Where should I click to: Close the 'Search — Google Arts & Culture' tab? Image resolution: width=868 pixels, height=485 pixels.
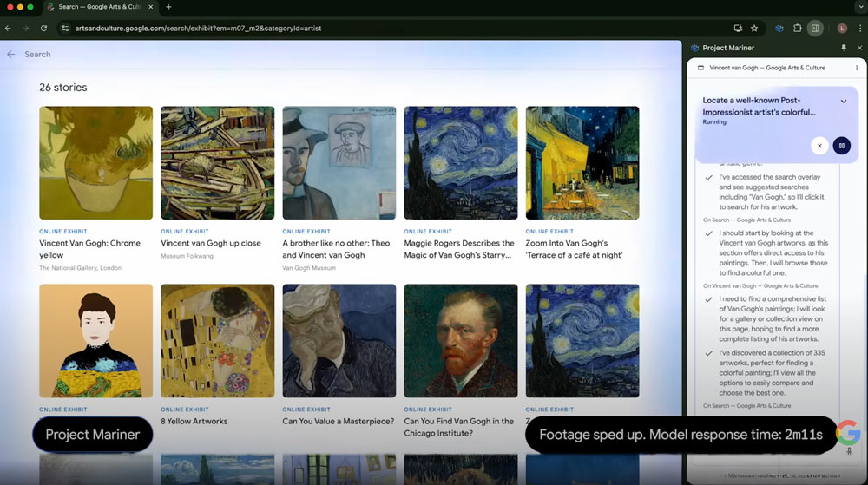pos(150,7)
